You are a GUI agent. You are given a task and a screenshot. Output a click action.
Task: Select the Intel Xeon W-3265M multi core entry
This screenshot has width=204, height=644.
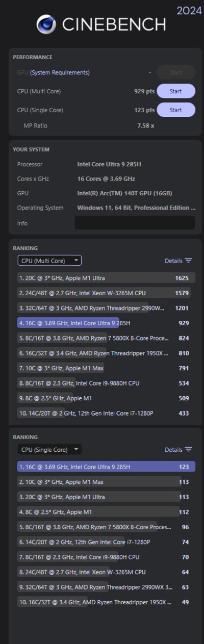point(106,293)
